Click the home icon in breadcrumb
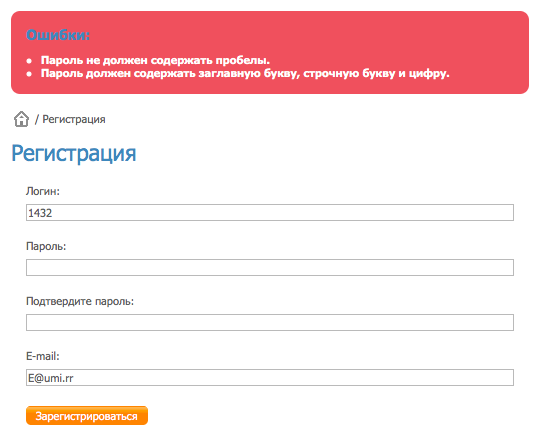 coord(21,119)
